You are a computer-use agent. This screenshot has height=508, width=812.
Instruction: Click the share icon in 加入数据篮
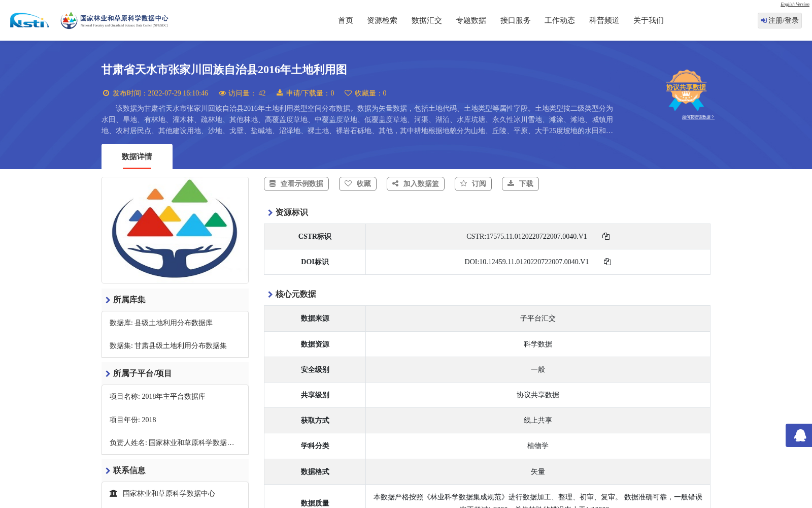(x=395, y=183)
